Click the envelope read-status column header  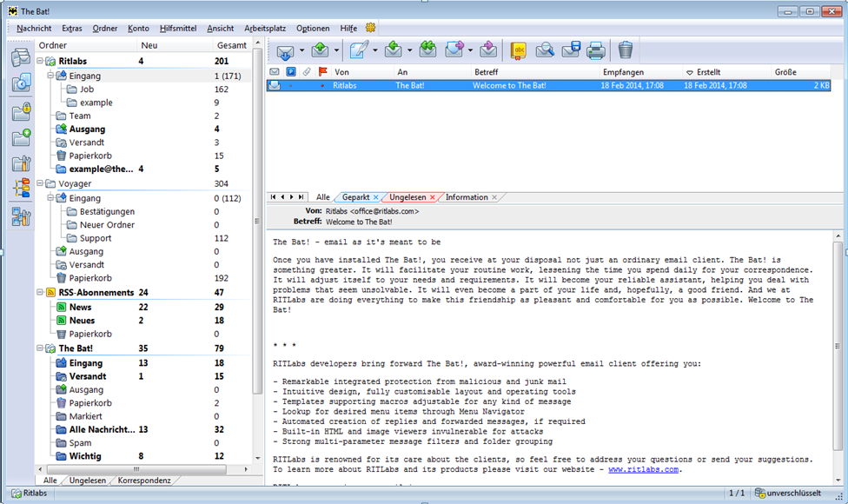click(x=275, y=71)
